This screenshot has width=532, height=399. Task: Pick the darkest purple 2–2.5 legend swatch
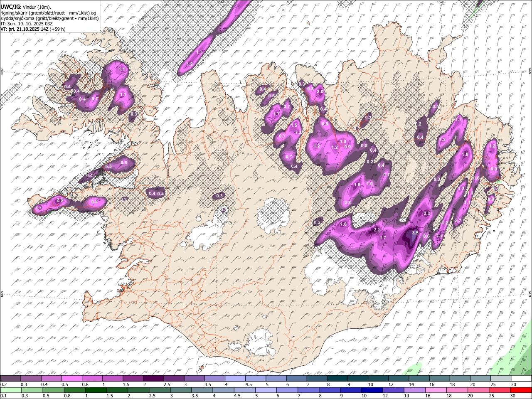(x=153, y=378)
